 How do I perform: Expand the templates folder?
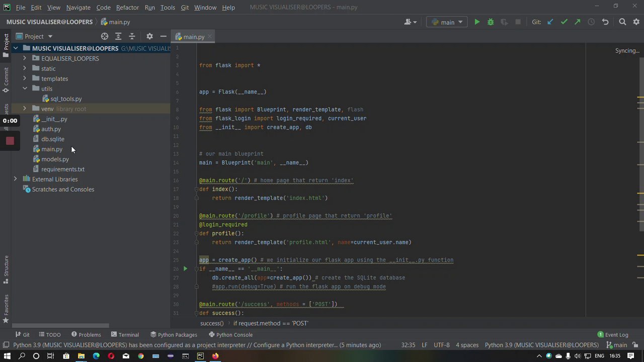pyautogui.click(x=25, y=78)
